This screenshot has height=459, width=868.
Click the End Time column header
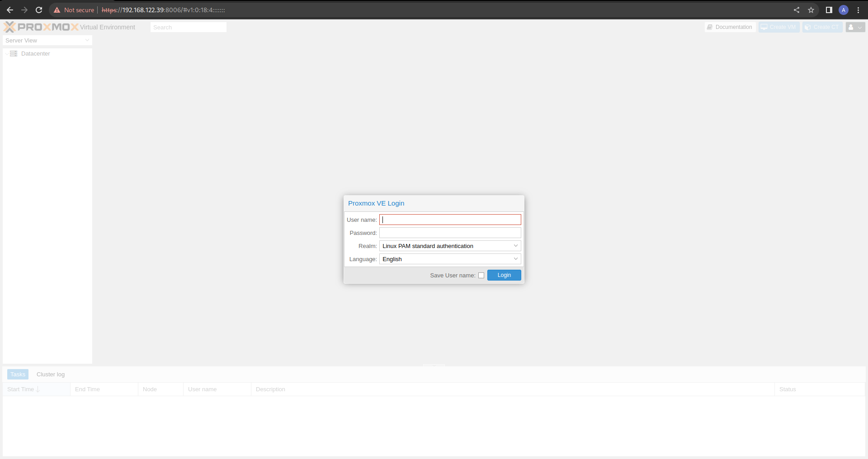104,389
